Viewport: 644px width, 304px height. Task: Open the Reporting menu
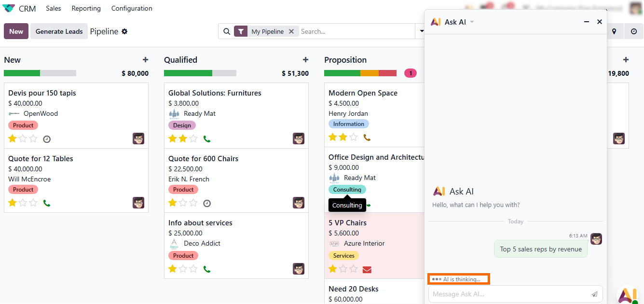coord(86,8)
